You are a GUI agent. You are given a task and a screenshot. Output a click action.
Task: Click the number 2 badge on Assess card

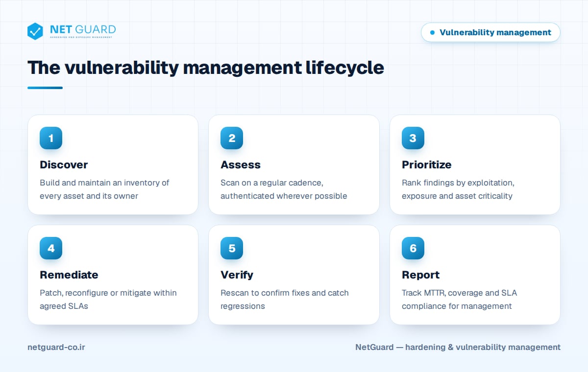click(232, 138)
